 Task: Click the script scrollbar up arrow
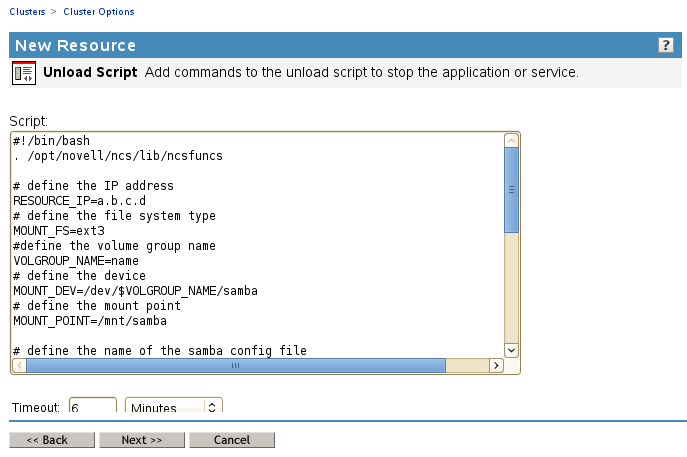511,141
